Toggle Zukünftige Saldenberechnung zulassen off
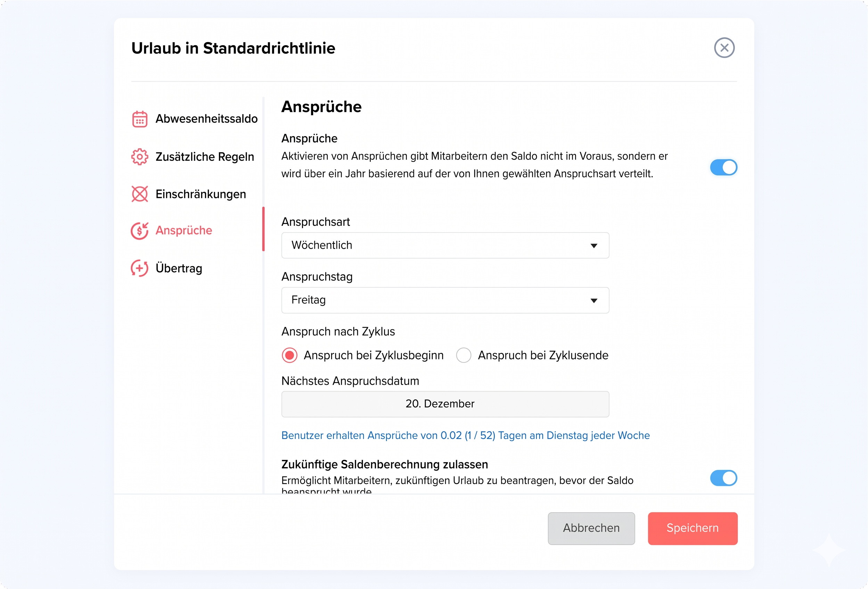This screenshot has width=868, height=589. point(723,478)
